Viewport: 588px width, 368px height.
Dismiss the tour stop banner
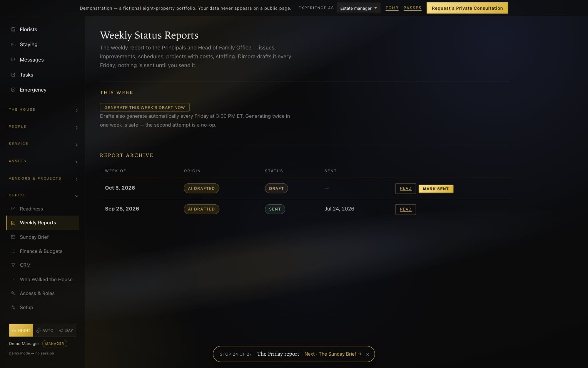pos(367,354)
